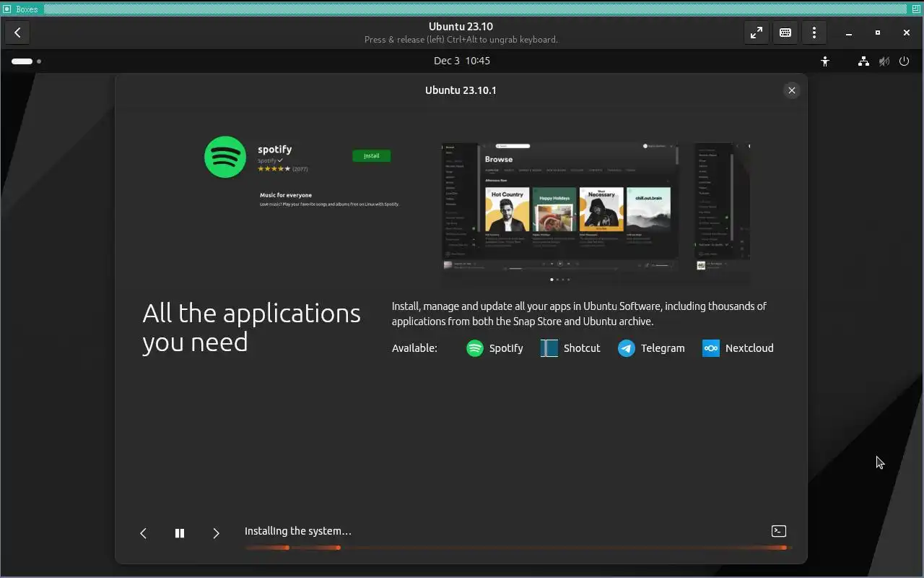Click the Spotify icon in Available list
Screen dimensions: 924x578
click(474, 348)
